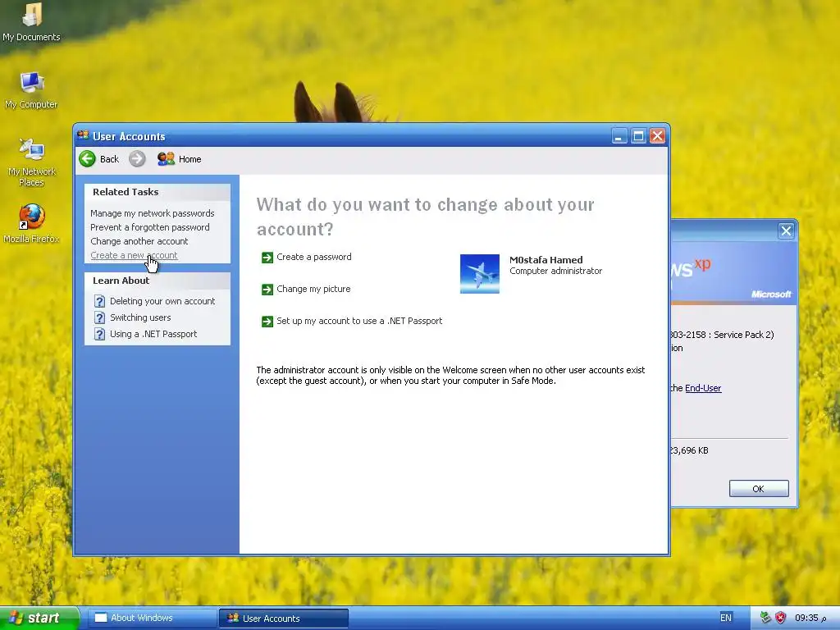Screen dimensions: 840x630
Task: Choose Set up my account to use .NET Passport
Action: coord(359,321)
